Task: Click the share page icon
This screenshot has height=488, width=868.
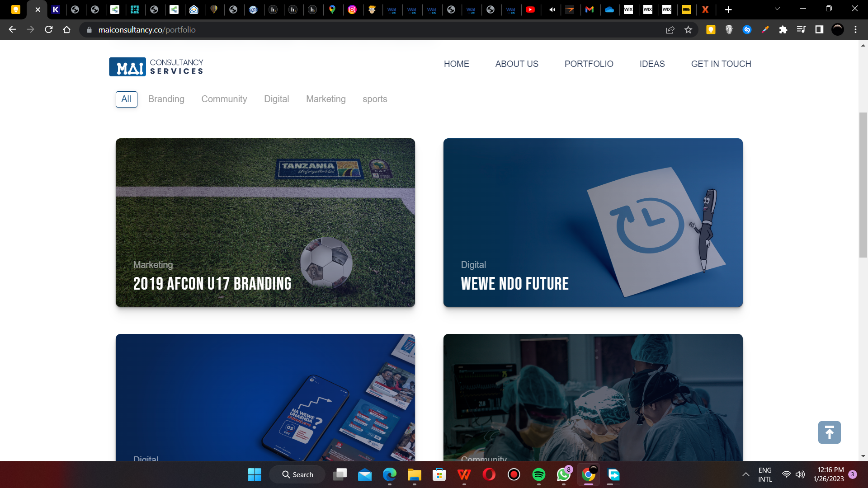Action: tap(670, 30)
